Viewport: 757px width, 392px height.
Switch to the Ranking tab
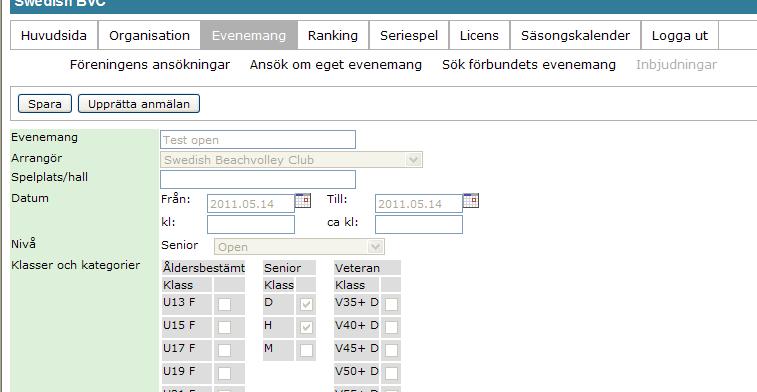point(333,35)
